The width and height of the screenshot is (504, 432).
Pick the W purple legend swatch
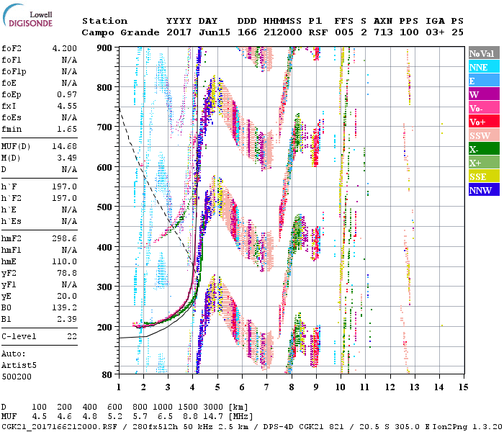click(484, 94)
